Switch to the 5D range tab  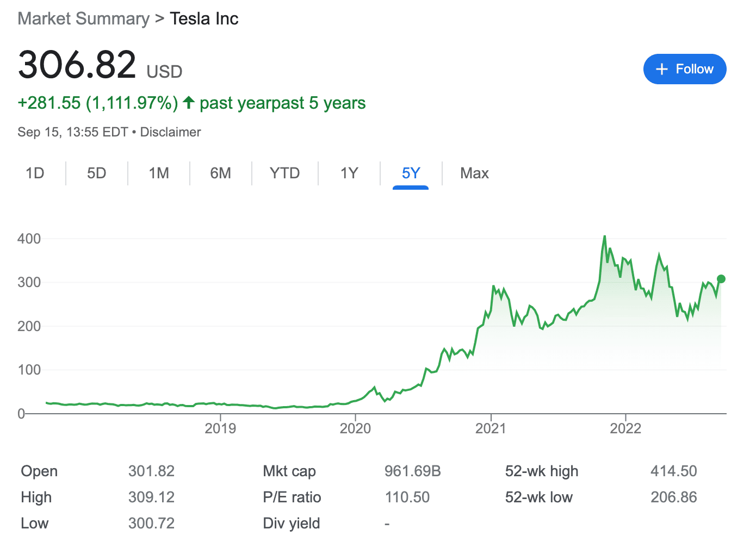pyautogui.click(x=97, y=173)
